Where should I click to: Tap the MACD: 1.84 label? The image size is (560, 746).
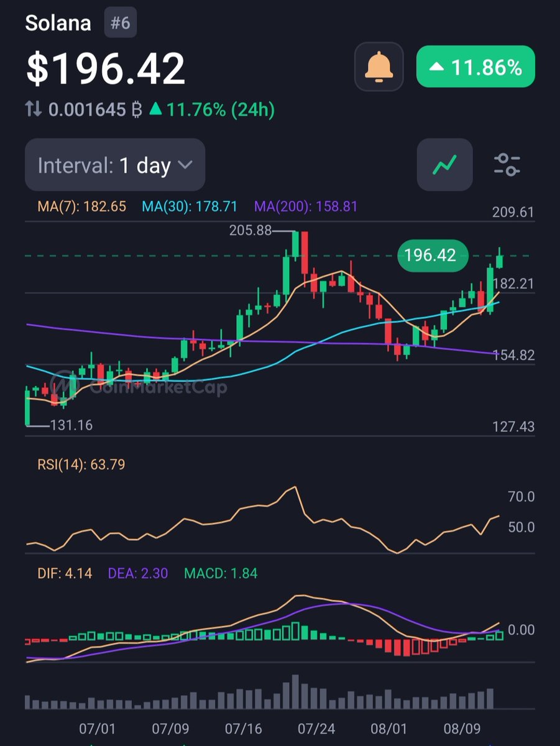click(221, 573)
